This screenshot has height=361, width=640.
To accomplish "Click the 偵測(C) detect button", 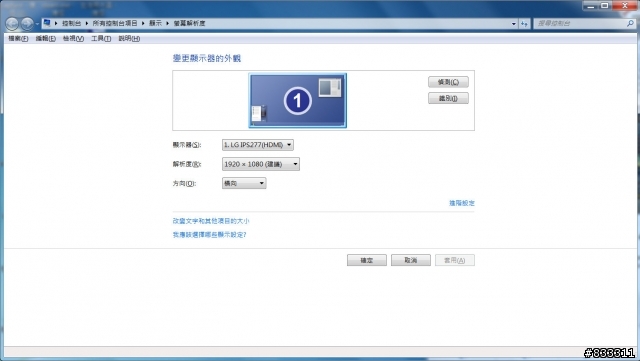I will tap(448, 82).
